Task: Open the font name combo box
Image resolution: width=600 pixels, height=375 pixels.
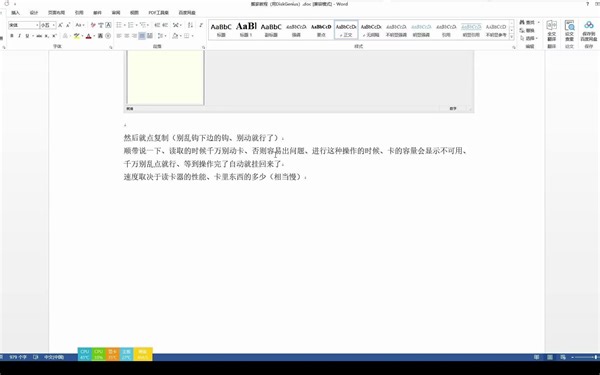Action: click(x=24, y=25)
